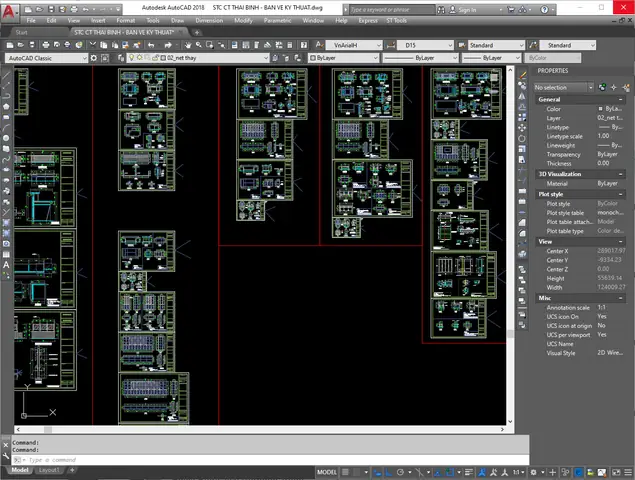Select the Polygon draw tool
The image size is (635, 480).
click(x=6, y=107)
